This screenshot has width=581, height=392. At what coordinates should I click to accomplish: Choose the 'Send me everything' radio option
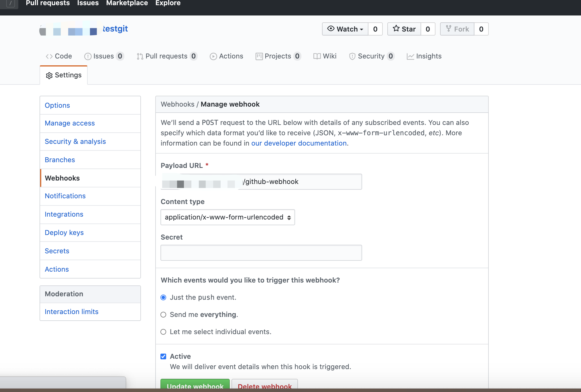[163, 315]
